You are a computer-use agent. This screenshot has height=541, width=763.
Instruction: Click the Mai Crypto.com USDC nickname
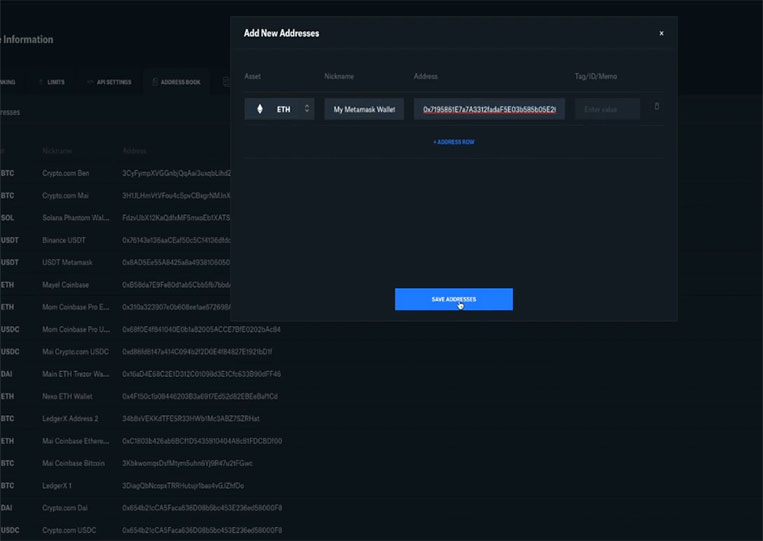(75, 352)
